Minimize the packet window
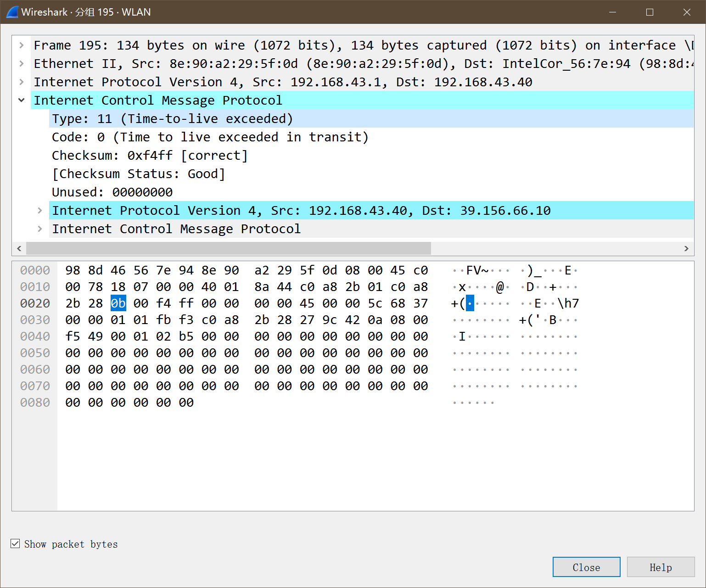The image size is (706, 588). coord(612,12)
